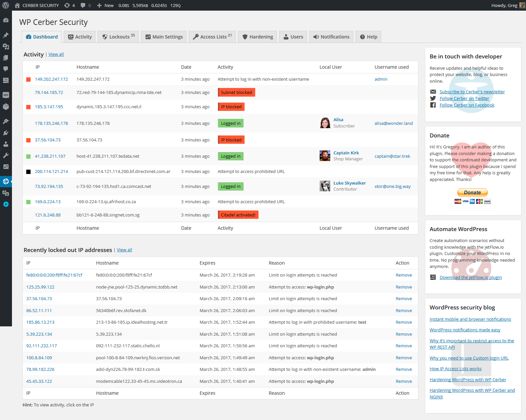
Task: Open Media library in the sidebar
Action: pyautogui.click(x=6, y=46)
